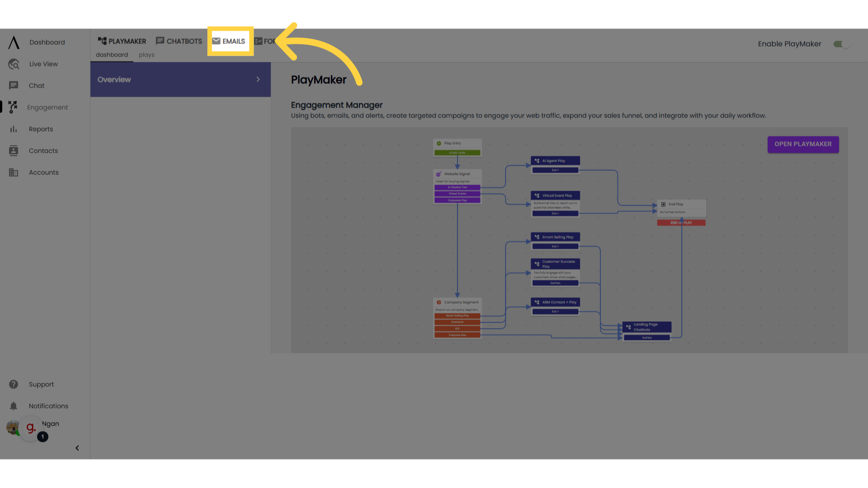Open the PLAYMAKER tab
Screen dimensions: 868x488
pos(122,41)
